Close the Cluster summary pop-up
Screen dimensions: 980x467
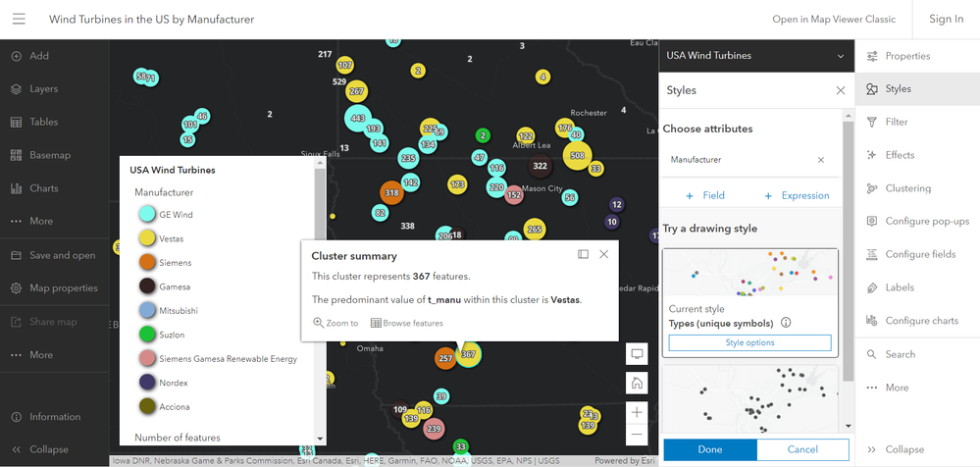tap(603, 254)
